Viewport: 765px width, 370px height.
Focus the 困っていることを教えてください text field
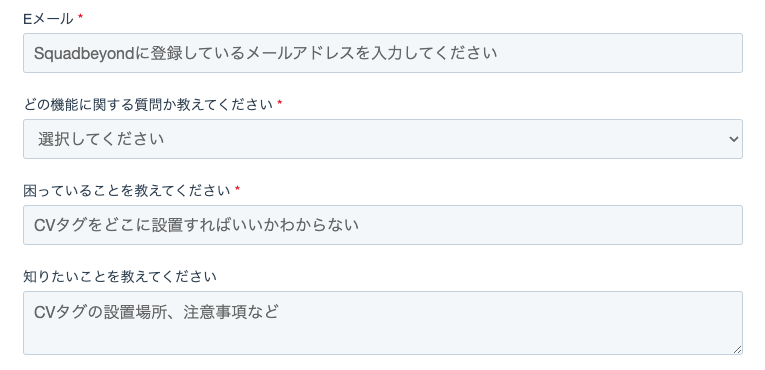pos(382,225)
